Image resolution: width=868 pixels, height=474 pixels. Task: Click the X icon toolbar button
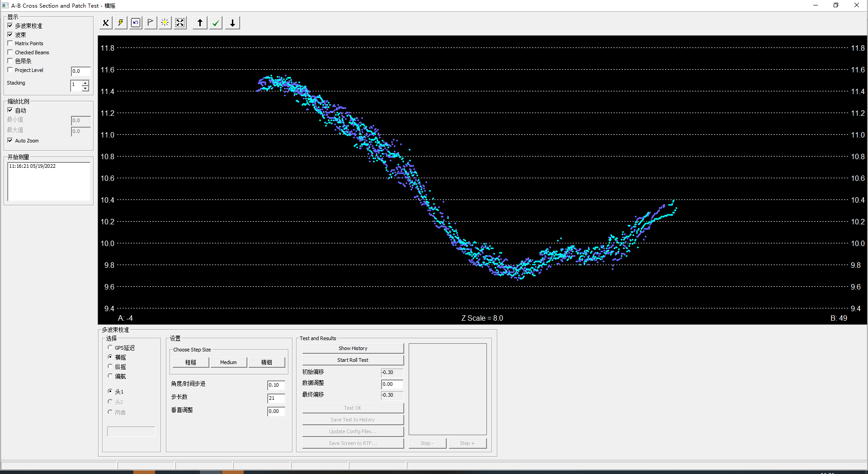pyautogui.click(x=105, y=23)
